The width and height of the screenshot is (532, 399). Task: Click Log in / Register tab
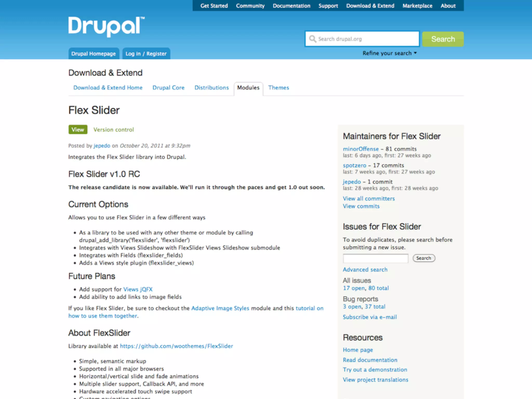(146, 54)
